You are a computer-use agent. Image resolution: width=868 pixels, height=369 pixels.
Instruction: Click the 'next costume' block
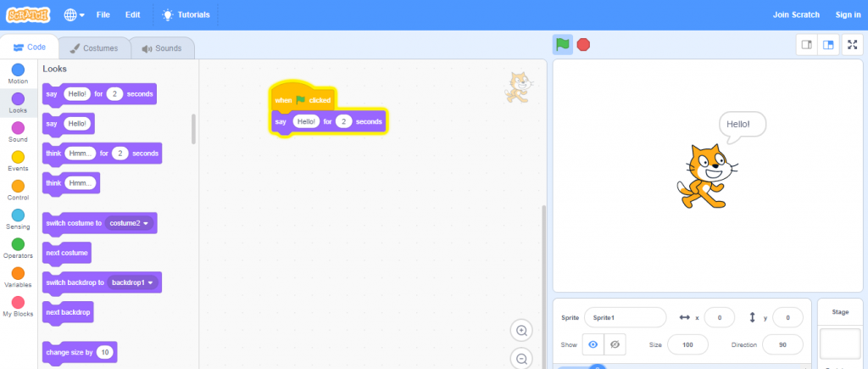point(66,253)
